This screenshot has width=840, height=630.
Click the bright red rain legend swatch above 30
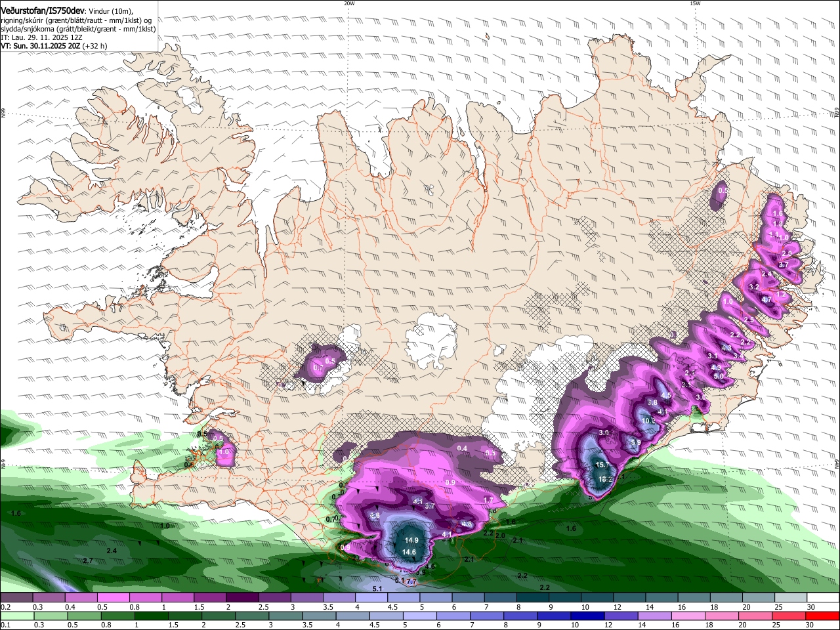pos(822,616)
